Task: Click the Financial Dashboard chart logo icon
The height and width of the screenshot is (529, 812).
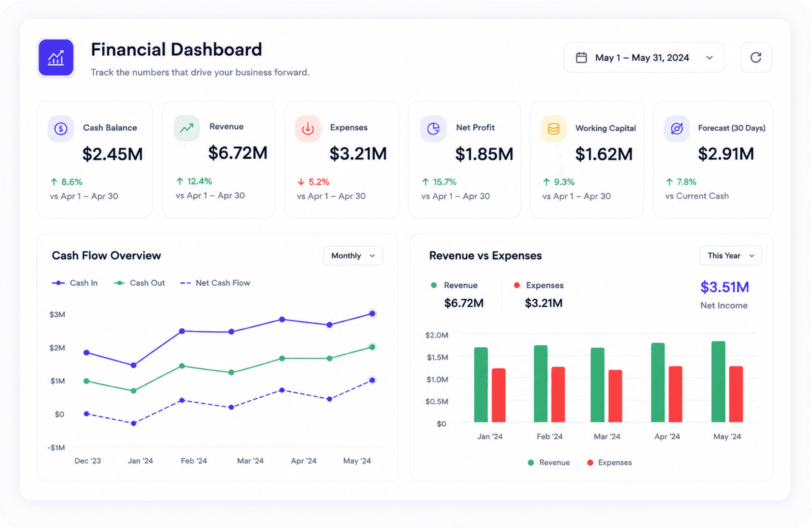Action: click(x=56, y=58)
